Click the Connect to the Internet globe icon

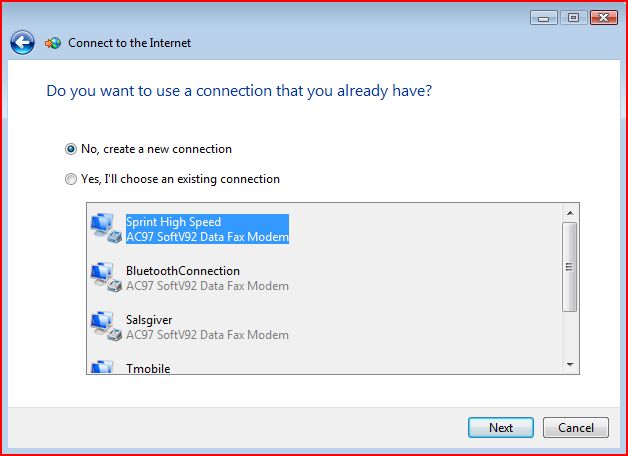tap(53, 43)
